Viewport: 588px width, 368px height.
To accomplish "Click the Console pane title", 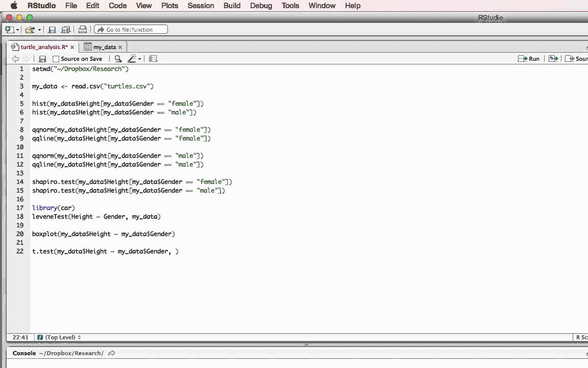I will pyautogui.click(x=24, y=353).
